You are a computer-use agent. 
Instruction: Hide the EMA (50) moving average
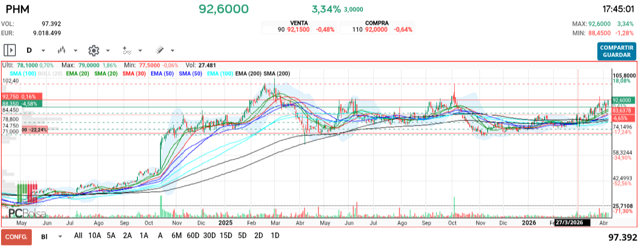coord(162,73)
